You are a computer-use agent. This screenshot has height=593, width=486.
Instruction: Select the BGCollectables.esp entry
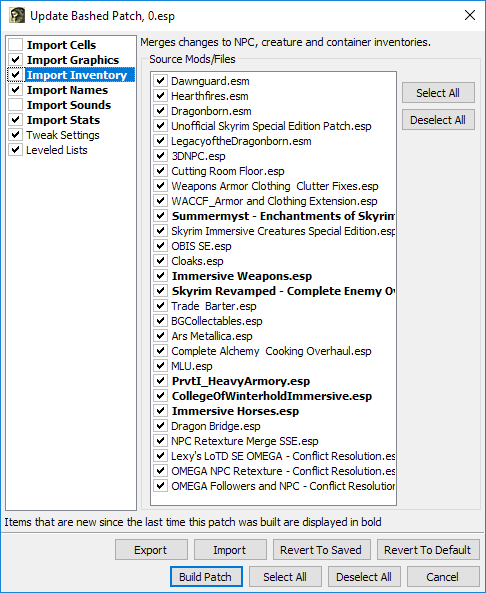pyautogui.click(x=217, y=321)
